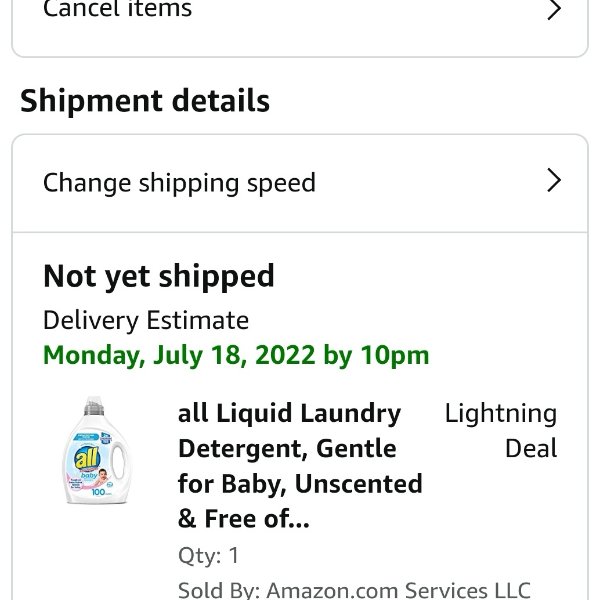
Task: Tap the word 'Deal' under Lightning
Action: pyautogui.click(x=531, y=448)
